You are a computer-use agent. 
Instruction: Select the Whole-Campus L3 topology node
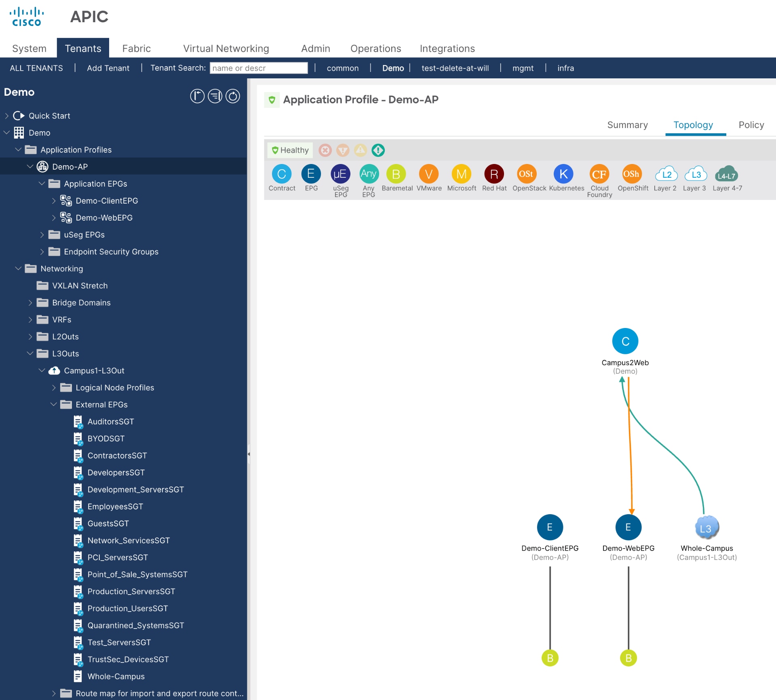(x=706, y=528)
